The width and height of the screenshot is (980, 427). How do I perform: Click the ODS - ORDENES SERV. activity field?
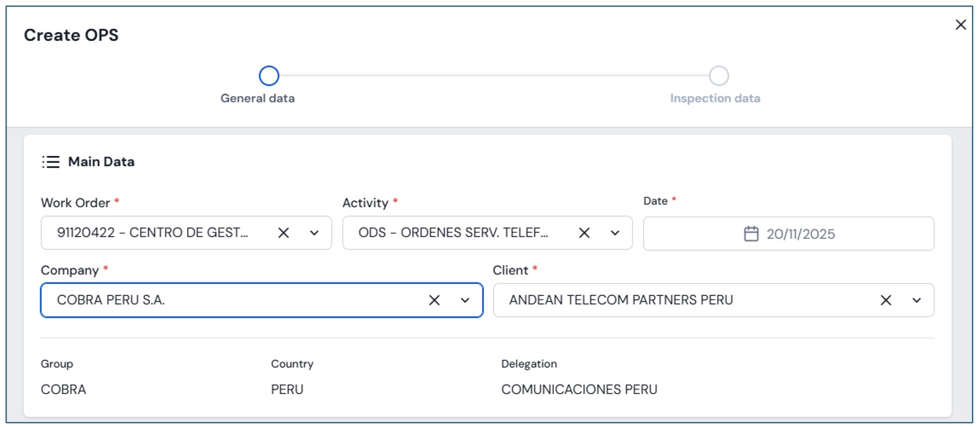tap(453, 233)
